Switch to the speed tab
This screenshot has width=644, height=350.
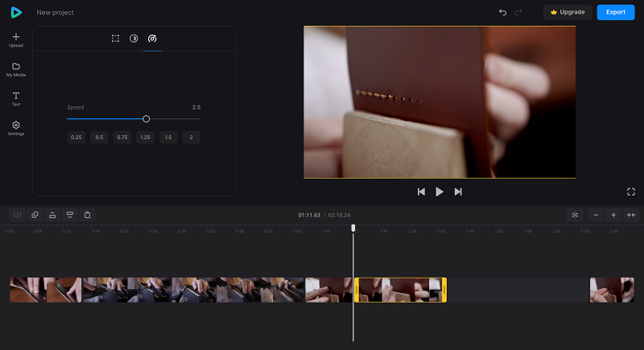[152, 39]
